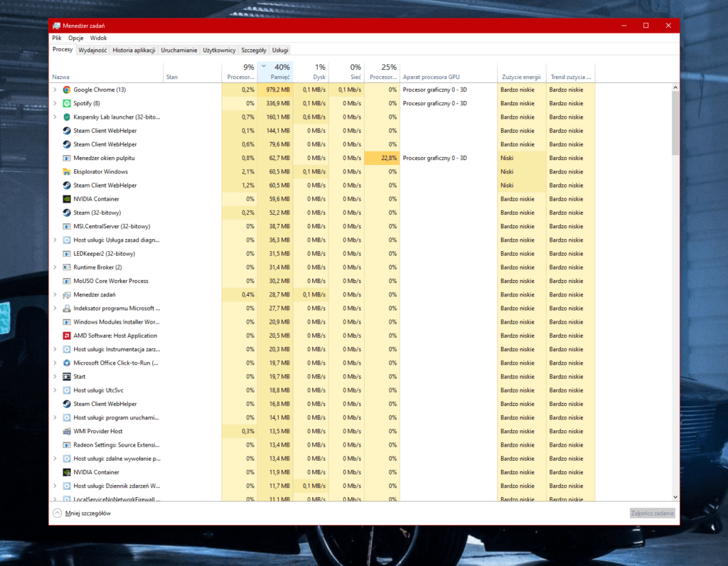Select the 22,8% GPU usage cell

click(382, 158)
